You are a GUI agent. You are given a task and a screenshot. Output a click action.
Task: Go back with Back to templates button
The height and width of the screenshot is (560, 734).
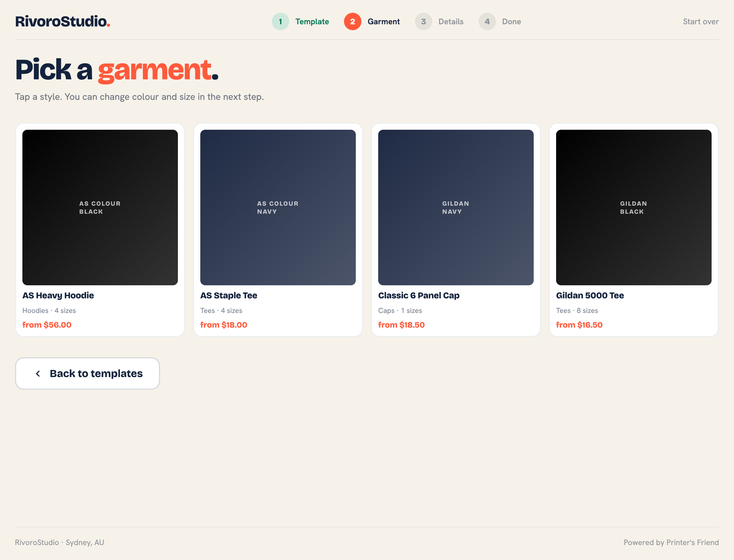point(88,373)
